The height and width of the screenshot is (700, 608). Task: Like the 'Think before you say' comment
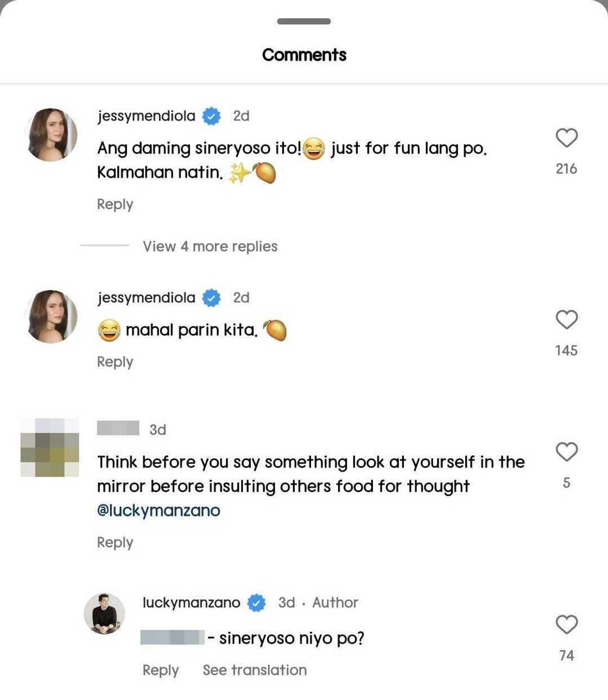[x=566, y=451]
